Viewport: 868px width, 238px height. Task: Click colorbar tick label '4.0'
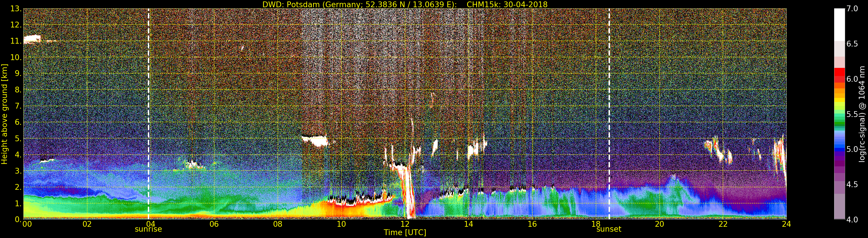point(852,220)
